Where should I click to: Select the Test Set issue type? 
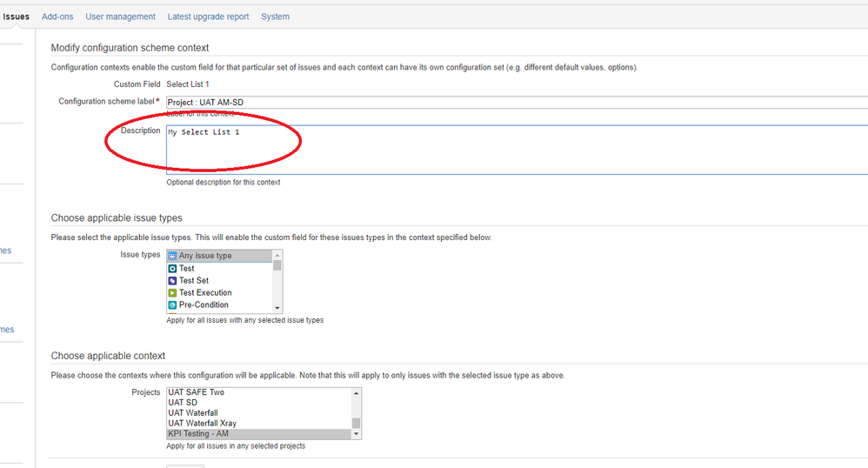220,280
